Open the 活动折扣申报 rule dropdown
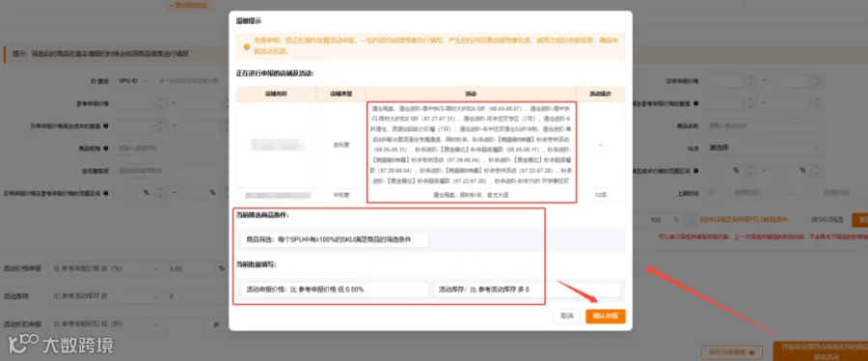This screenshot has height=361, width=868. pyautogui.click(x=106, y=324)
